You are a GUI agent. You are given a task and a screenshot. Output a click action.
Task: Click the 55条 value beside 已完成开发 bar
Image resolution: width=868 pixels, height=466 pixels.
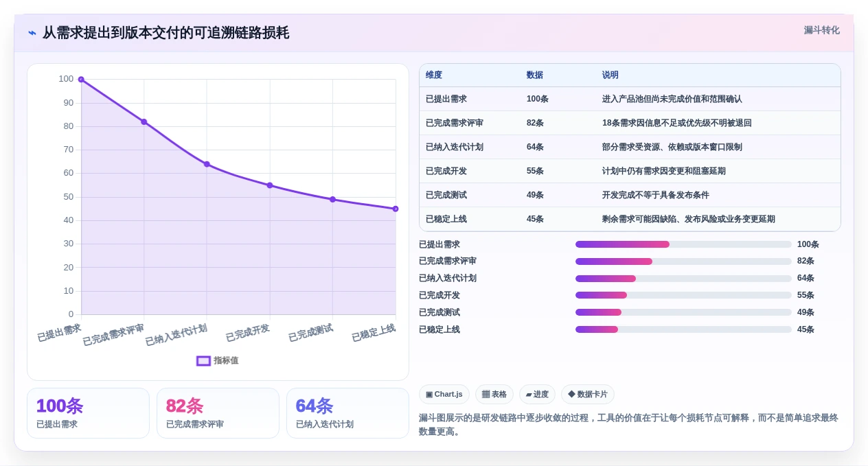point(806,295)
